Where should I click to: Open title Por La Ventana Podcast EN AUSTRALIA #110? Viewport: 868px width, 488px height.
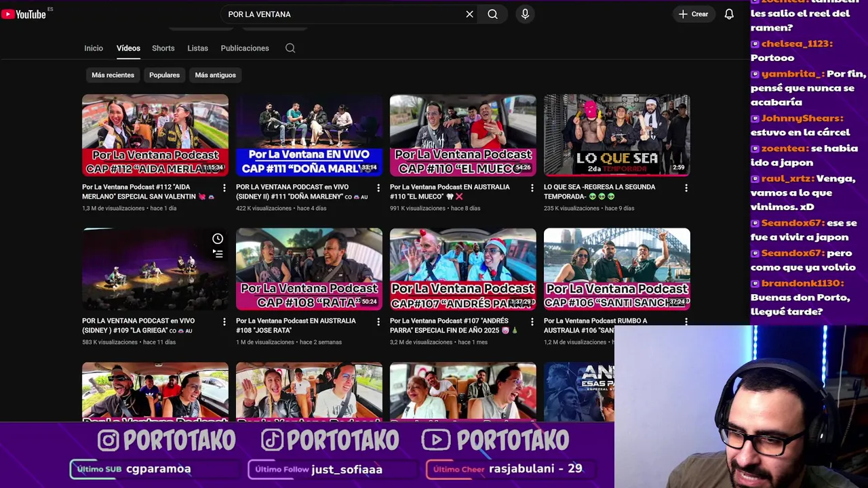[x=450, y=192]
